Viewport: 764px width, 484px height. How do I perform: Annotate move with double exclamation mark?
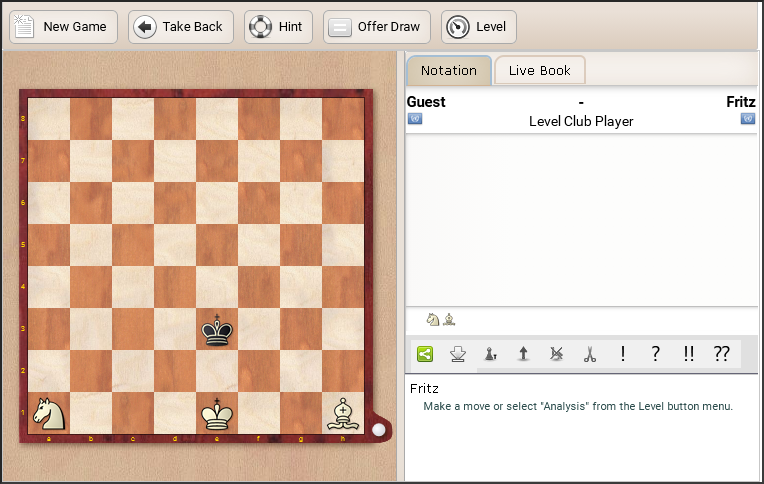(688, 354)
